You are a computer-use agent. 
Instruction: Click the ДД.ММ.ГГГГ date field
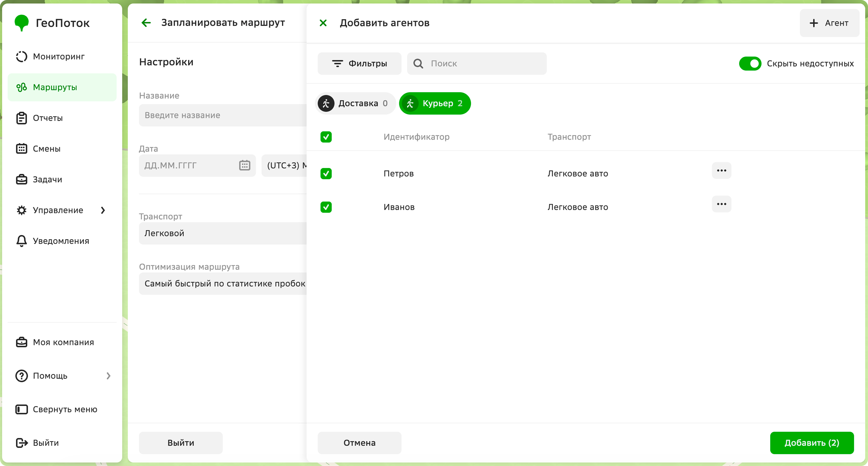click(197, 165)
